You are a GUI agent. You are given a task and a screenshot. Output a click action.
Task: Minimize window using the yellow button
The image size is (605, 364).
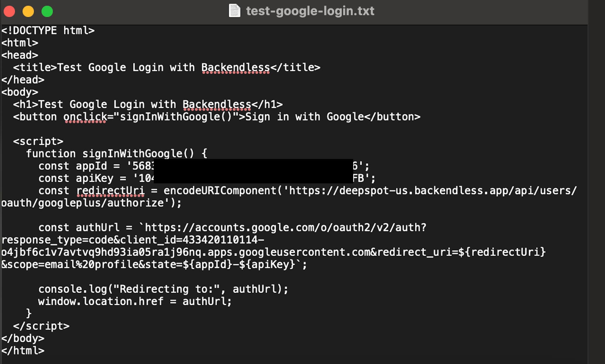(28, 11)
